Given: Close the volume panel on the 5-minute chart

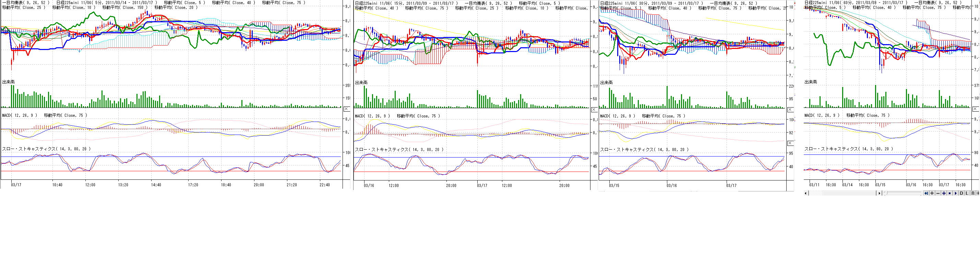Looking at the screenshot, I should coord(346,109).
